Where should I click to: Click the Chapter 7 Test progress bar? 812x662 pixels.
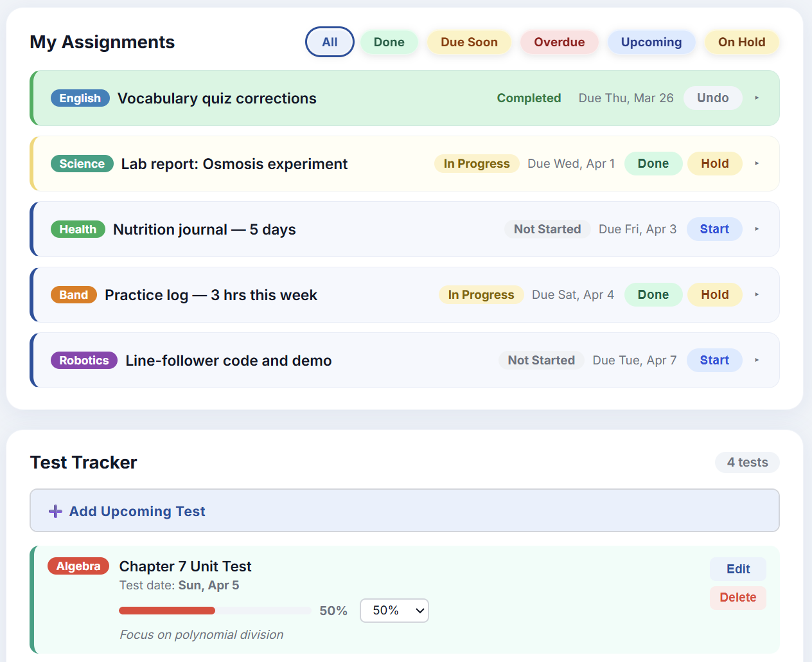pyautogui.click(x=214, y=611)
